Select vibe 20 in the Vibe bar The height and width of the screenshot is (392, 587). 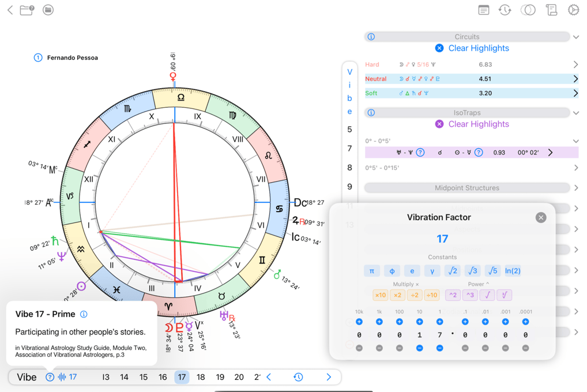239,377
